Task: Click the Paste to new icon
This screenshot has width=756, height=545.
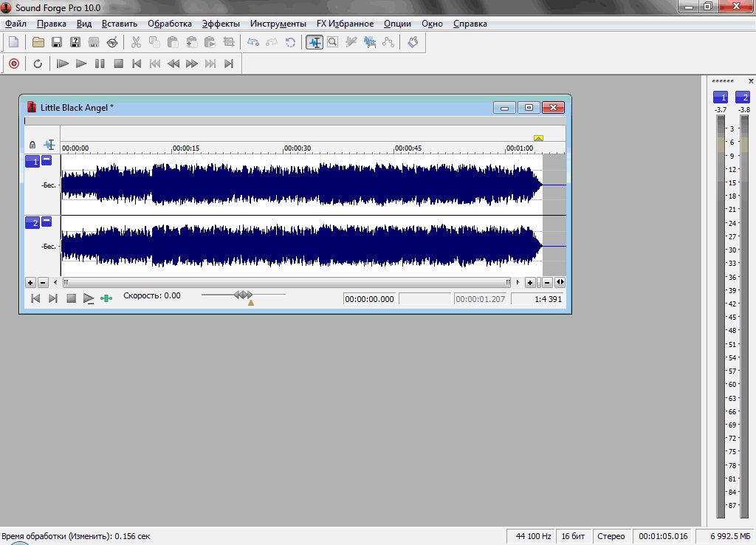Action: (x=210, y=42)
